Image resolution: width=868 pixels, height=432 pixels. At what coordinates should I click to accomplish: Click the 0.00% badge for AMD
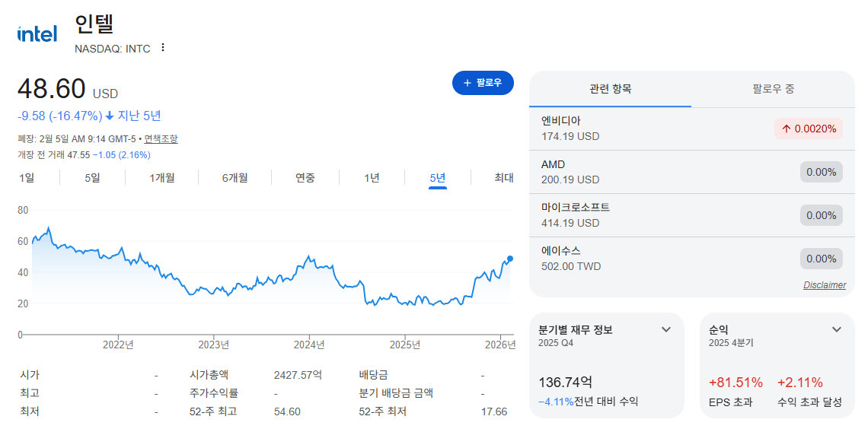[822, 172]
